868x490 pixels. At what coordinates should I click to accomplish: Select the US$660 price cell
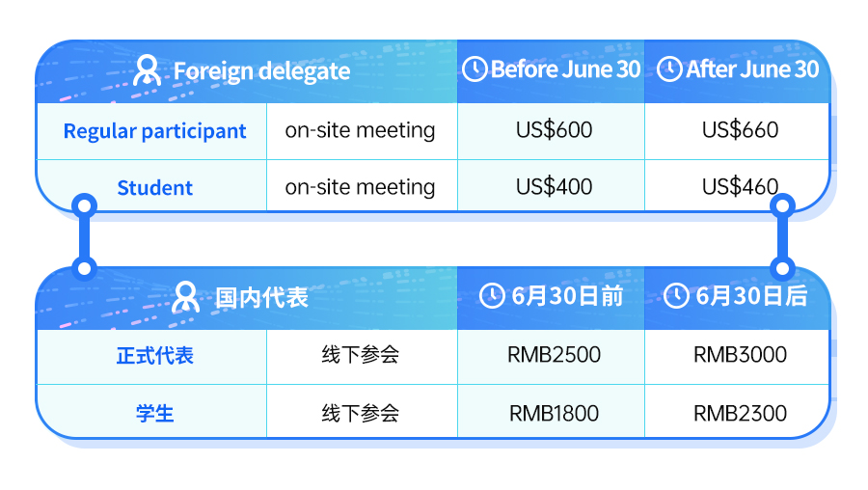click(x=737, y=131)
